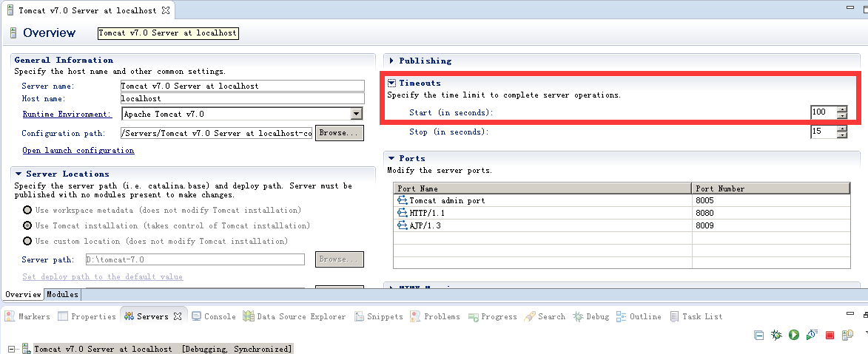Switch to the Modules tab

tap(62, 294)
